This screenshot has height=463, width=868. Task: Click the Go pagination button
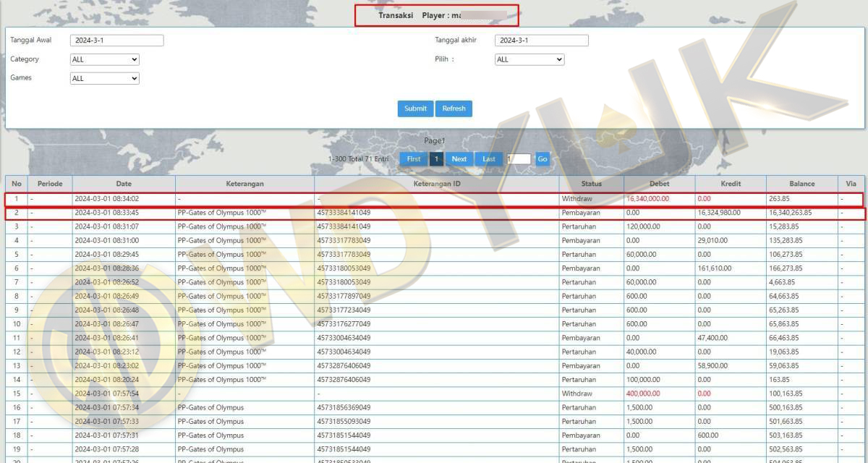(x=542, y=159)
